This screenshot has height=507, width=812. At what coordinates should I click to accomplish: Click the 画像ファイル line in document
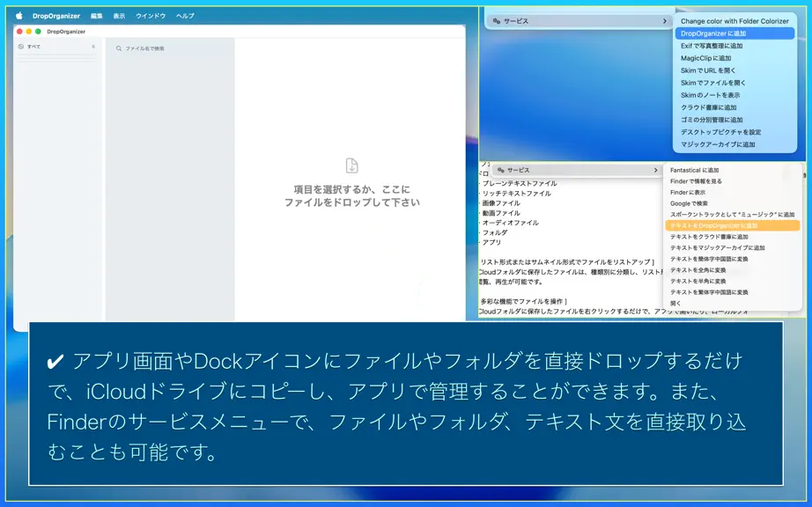[501, 203]
